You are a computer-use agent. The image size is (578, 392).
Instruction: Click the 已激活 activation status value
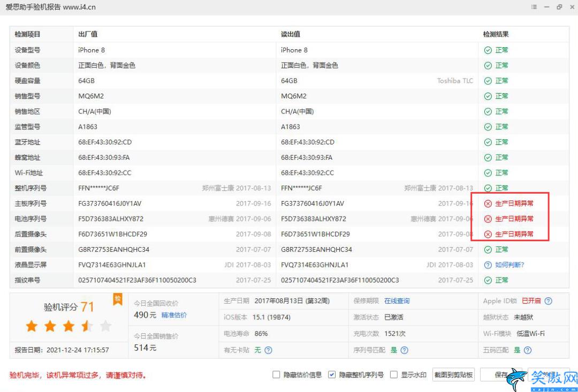tap(394, 317)
